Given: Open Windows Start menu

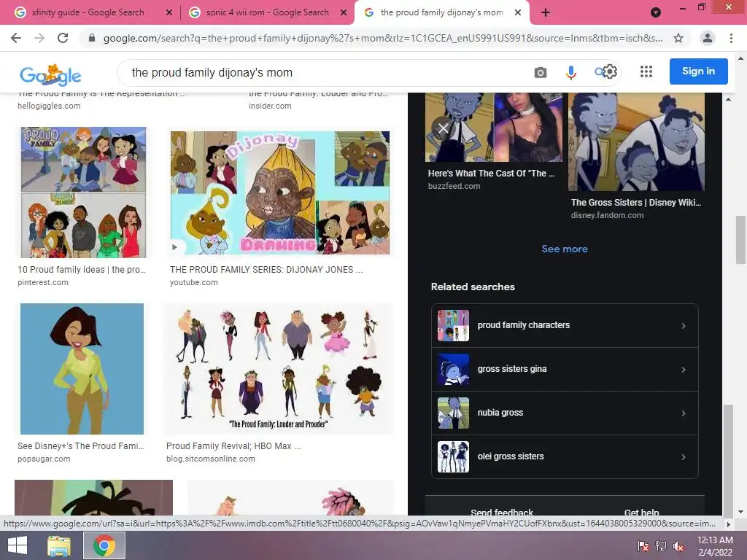Looking at the screenshot, I should click(18, 545).
